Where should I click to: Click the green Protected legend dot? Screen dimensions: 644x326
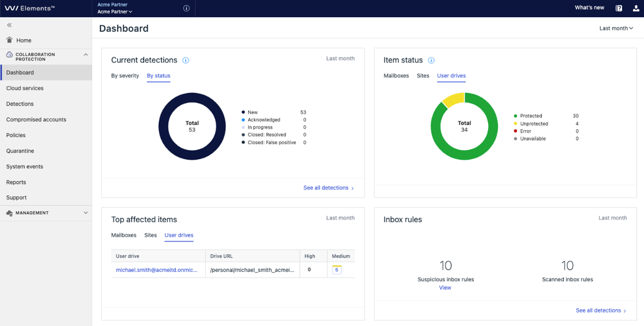point(516,116)
